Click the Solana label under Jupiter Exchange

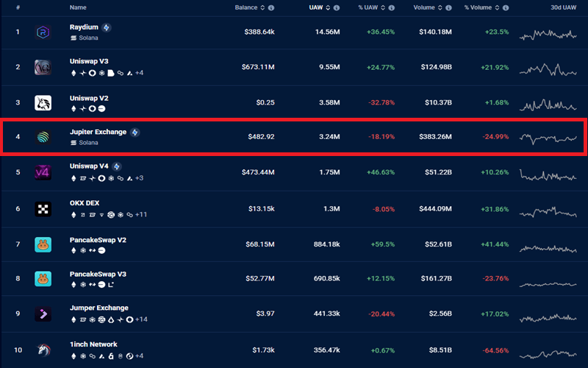(x=88, y=143)
